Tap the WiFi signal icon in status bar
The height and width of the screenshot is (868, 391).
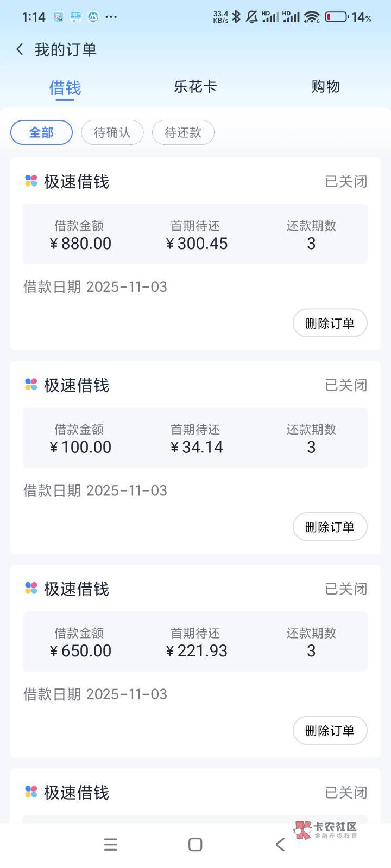click(312, 17)
